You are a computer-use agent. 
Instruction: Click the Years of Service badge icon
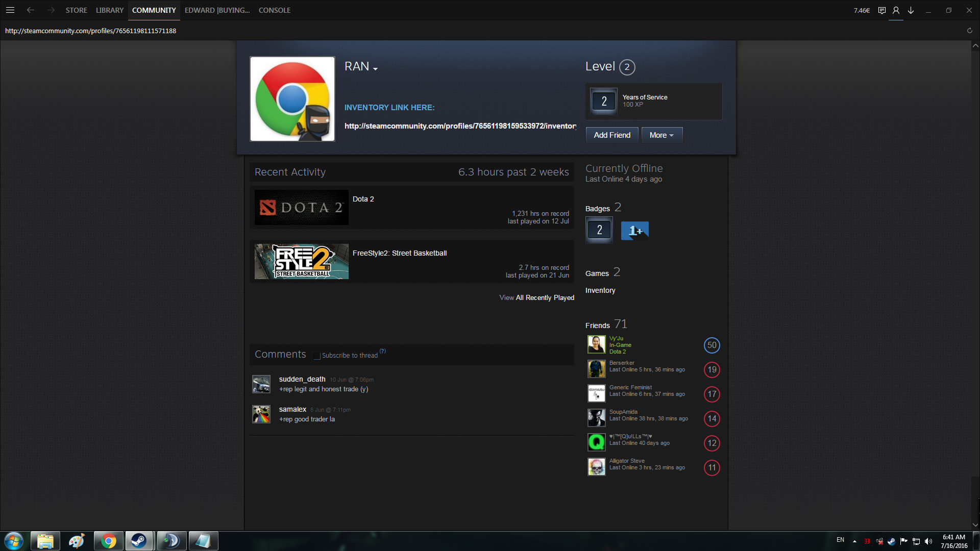coord(604,101)
